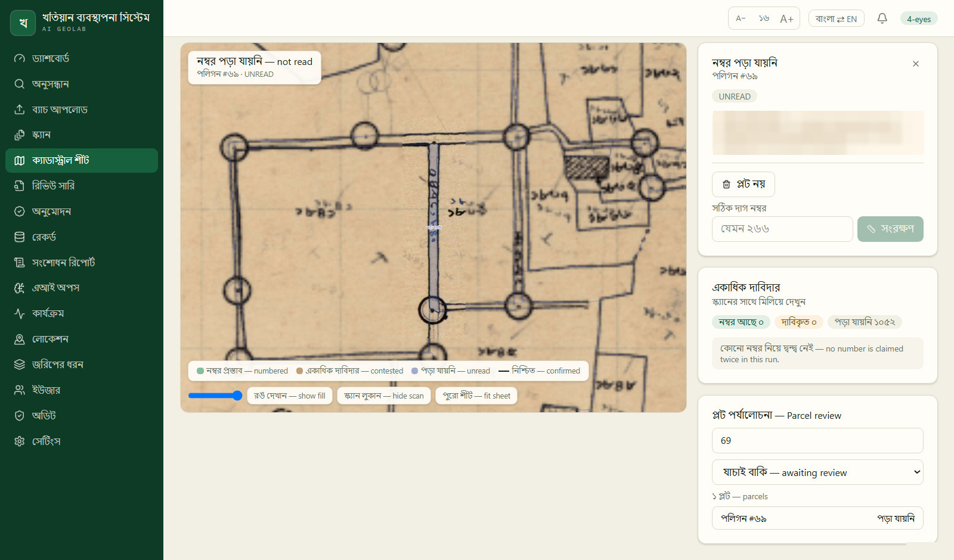Screen dimensions: 954x560
Task: Toggle রঙ দেখান show fill
Action: tap(290, 396)
